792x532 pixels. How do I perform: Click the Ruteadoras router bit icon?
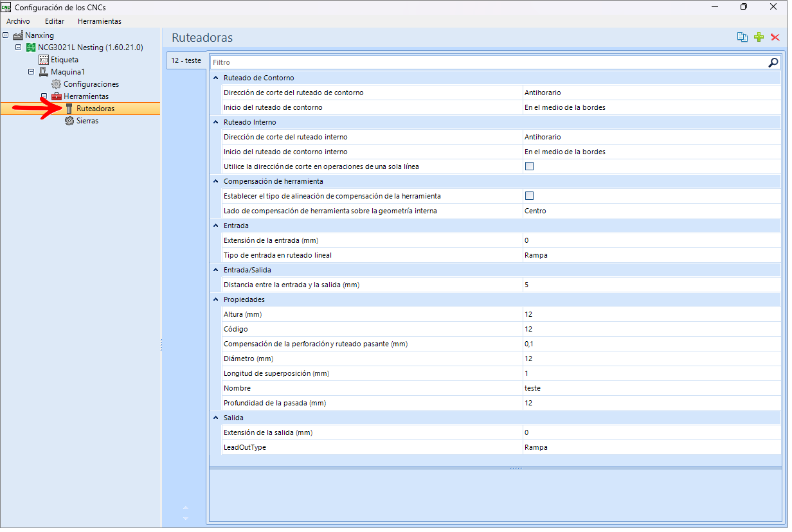click(69, 109)
